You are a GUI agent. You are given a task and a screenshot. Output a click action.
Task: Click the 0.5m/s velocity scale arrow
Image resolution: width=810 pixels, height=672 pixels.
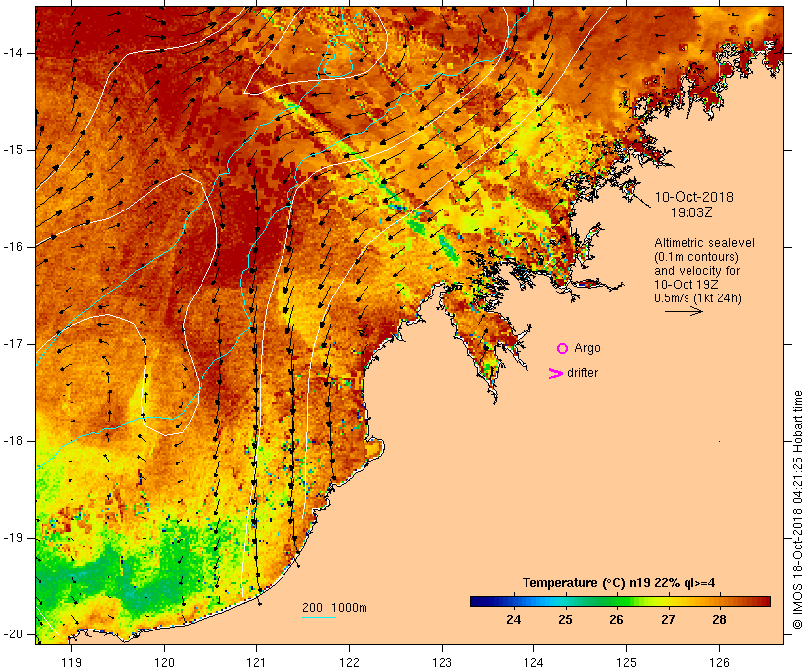tap(684, 311)
